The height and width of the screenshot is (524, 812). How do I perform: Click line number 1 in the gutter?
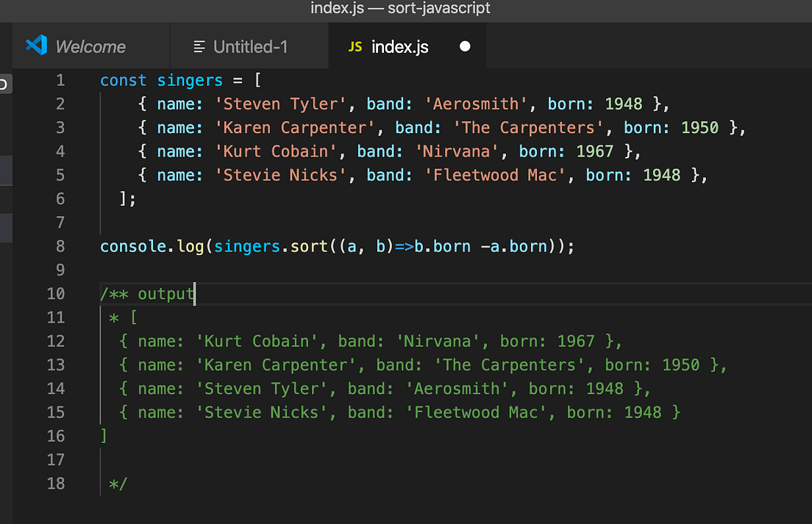click(x=60, y=80)
